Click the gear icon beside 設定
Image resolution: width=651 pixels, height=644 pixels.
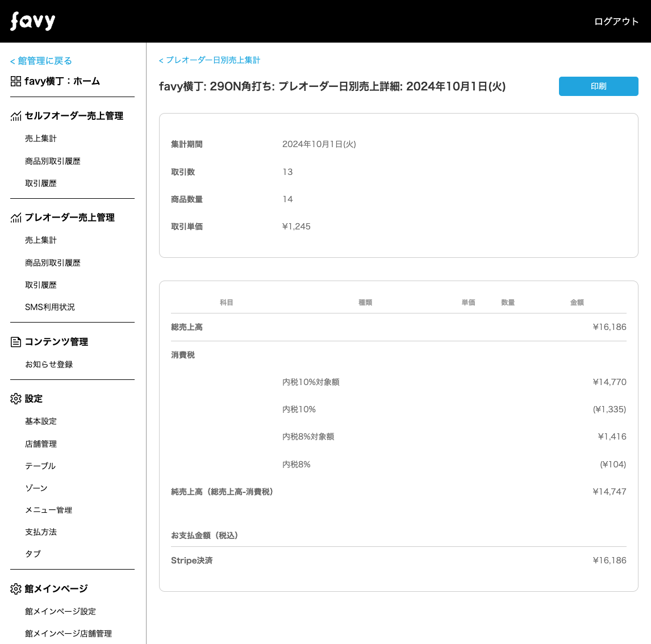coord(16,399)
